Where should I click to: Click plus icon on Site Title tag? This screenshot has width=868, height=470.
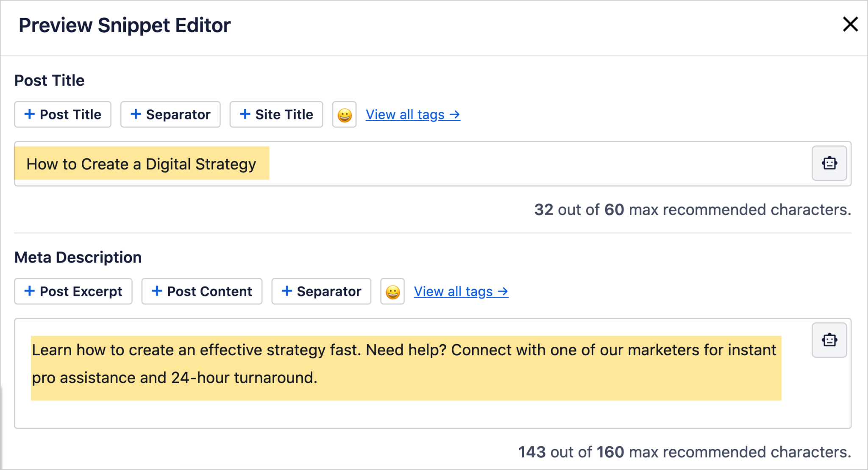click(245, 114)
